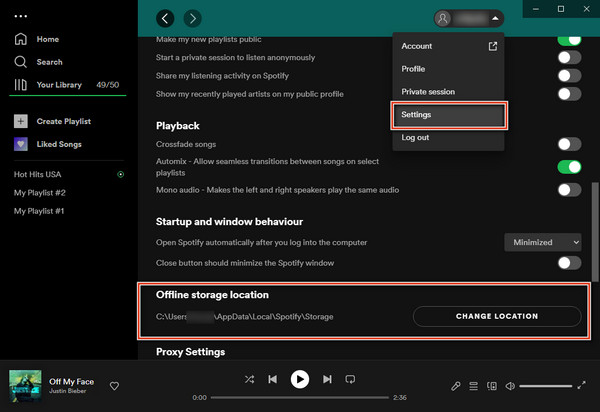Viewport: 600px width, 412px height.
Task: Choose Log out from the profile menu
Action: pyautogui.click(x=415, y=137)
